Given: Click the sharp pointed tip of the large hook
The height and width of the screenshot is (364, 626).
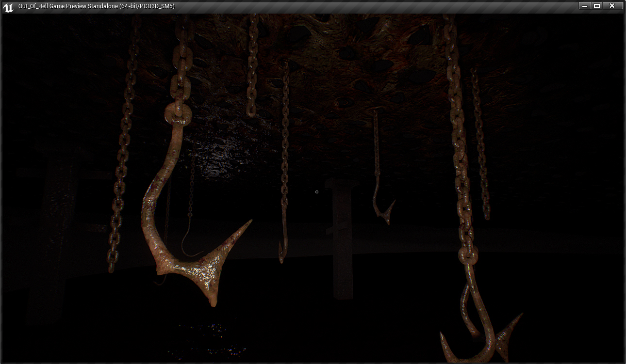Looking at the screenshot, I should click(x=249, y=222).
